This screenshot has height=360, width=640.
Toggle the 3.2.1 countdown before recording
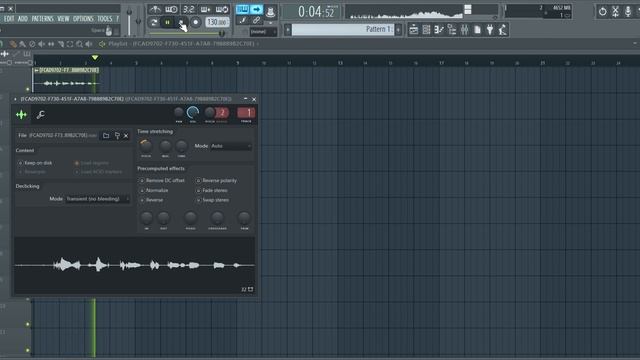(x=189, y=9)
